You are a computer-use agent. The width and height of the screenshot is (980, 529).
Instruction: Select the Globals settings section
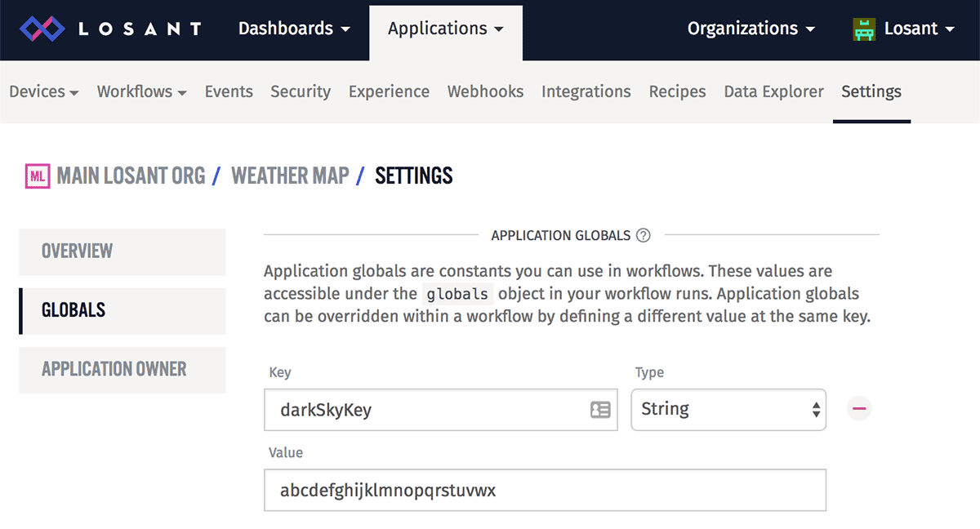pyautogui.click(x=122, y=310)
